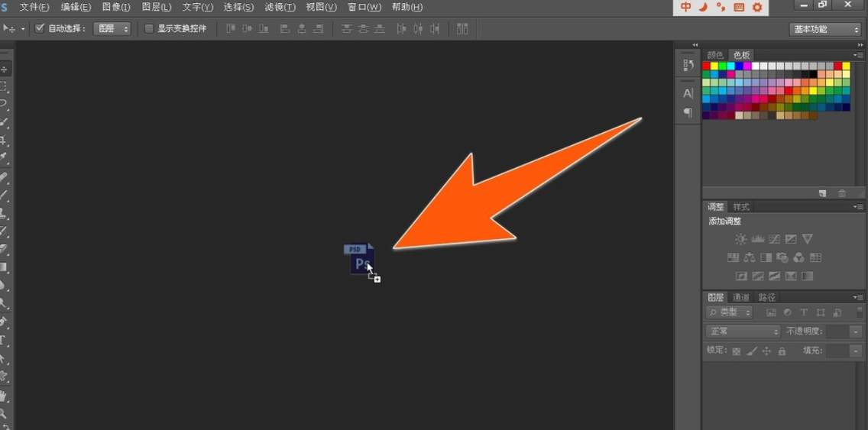Viewport: 868px width, 430px height.
Task: Add a Threshold adjustment
Action: tap(775, 276)
